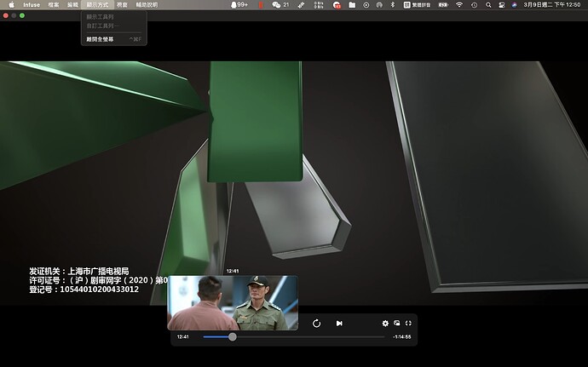Click the exit full screen arrows icon
Screen dimensions: 588x367
pos(408,323)
